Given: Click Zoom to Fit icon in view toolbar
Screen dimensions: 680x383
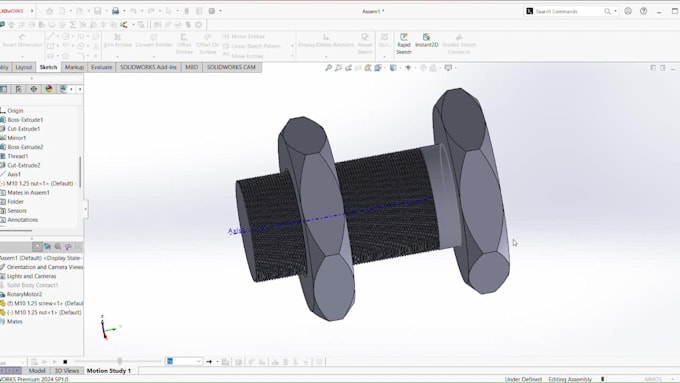Looking at the screenshot, I should 329,68.
